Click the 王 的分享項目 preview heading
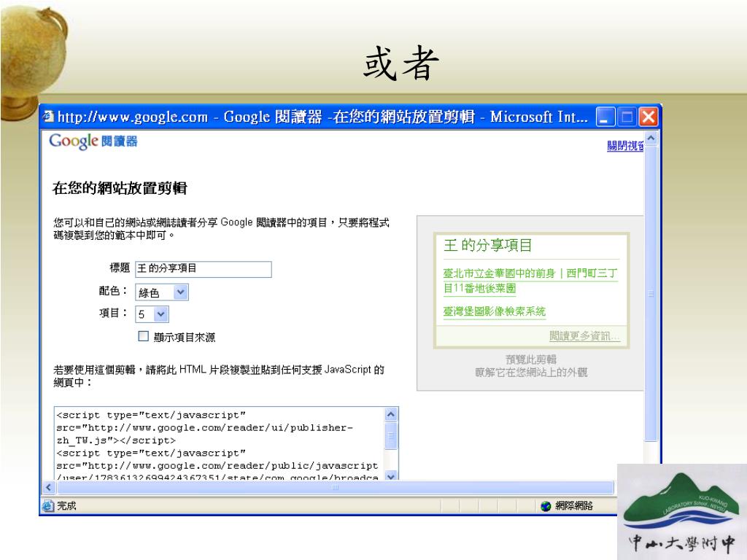Image resolution: width=747 pixels, height=560 pixels. pos(488,245)
